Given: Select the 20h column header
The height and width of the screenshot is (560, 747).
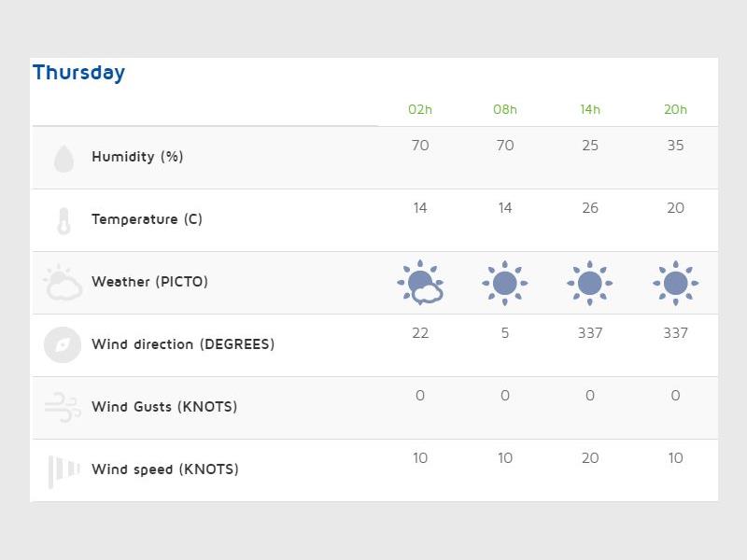Looking at the screenshot, I should tap(675, 109).
